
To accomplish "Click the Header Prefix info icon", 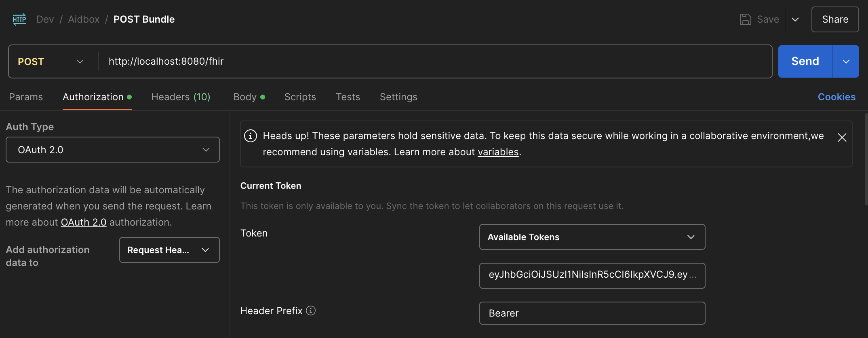I will [x=311, y=311].
